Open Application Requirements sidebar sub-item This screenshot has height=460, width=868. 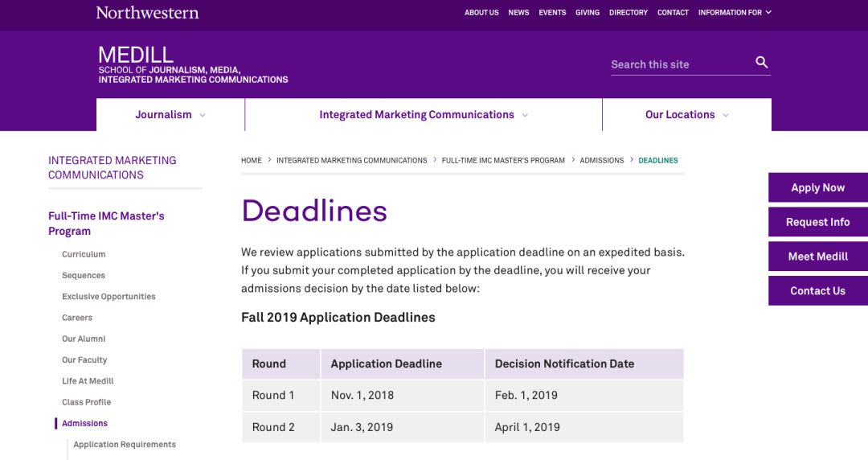click(125, 444)
